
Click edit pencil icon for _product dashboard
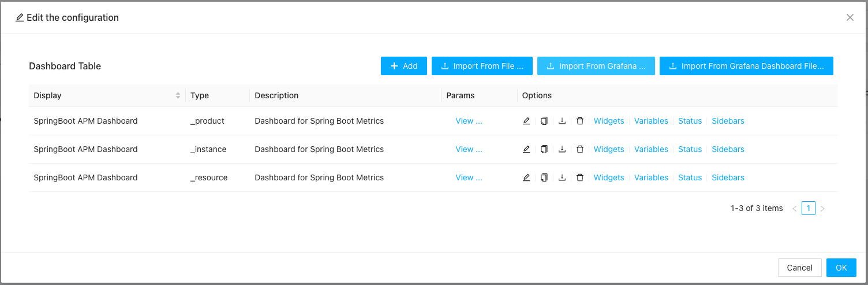tap(526, 121)
